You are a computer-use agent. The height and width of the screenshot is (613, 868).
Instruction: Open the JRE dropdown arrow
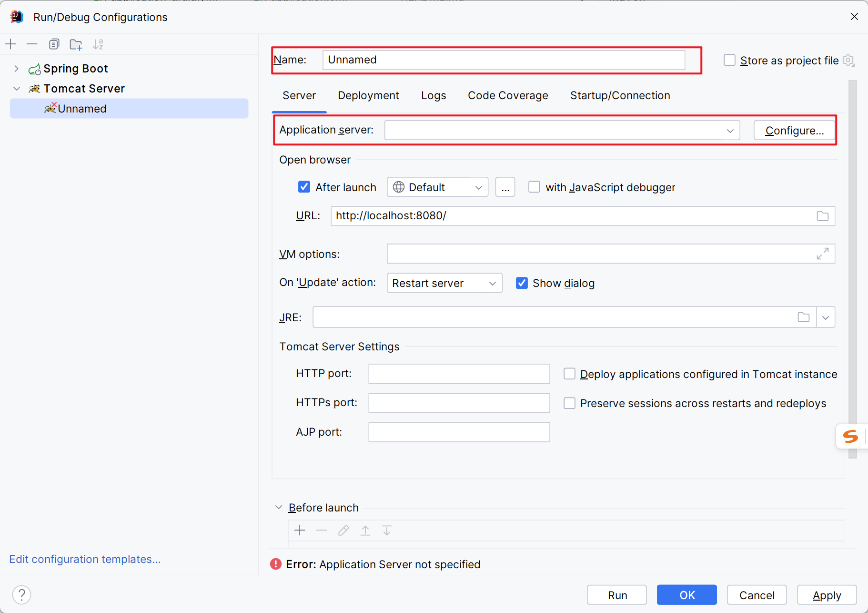[x=826, y=317]
